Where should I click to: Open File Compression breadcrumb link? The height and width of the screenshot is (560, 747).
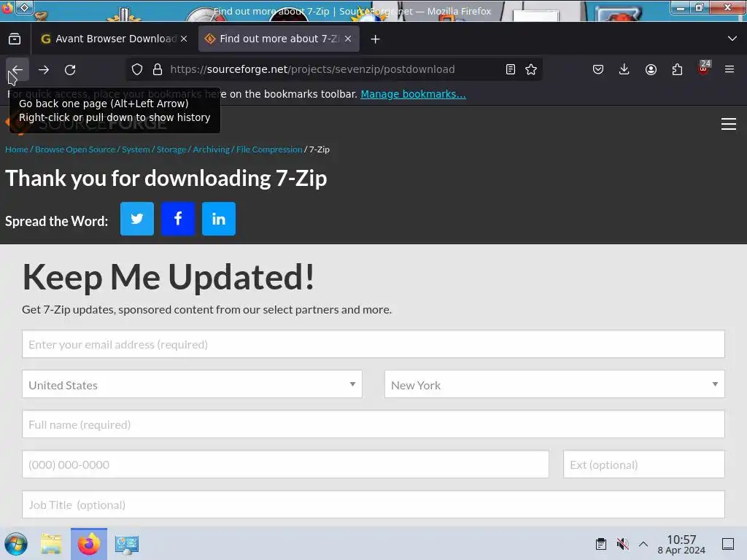(x=269, y=149)
